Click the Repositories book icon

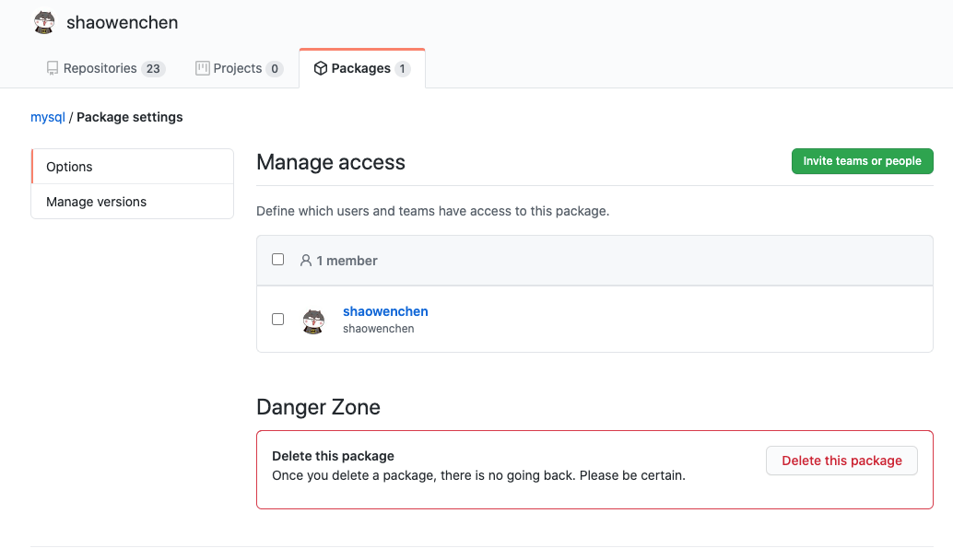click(53, 69)
